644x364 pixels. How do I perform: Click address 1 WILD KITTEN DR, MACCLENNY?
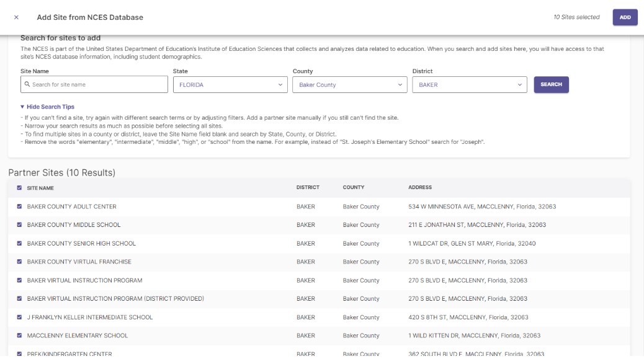[475, 335]
